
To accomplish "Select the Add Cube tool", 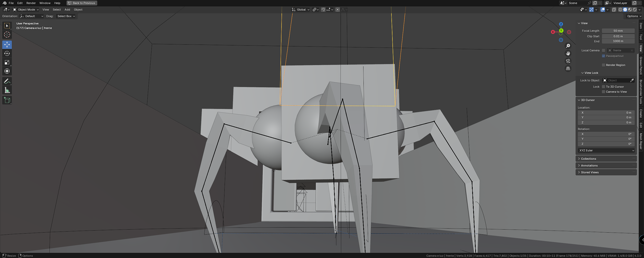I will (x=7, y=100).
